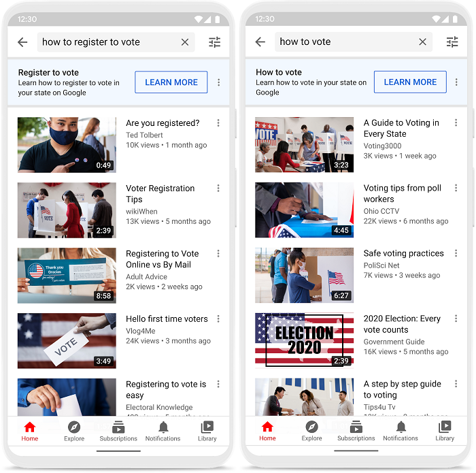Image resolution: width=476 pixels, height=473 pixels.
Task: Tap back arrow on left phone
Action: [22, 42]
